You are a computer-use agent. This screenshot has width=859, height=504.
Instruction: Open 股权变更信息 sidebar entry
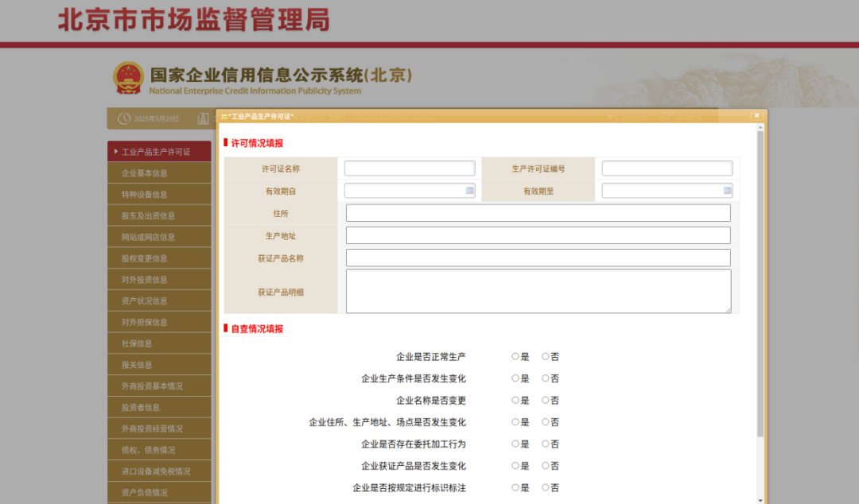pyautogui.click(x=159, y=258)
